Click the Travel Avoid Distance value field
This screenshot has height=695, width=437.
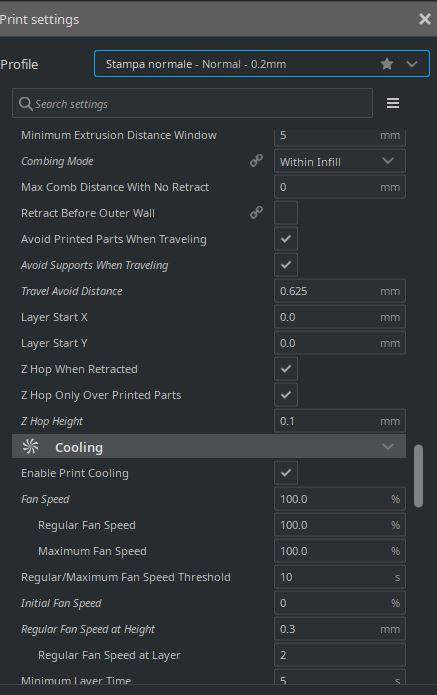339,291
